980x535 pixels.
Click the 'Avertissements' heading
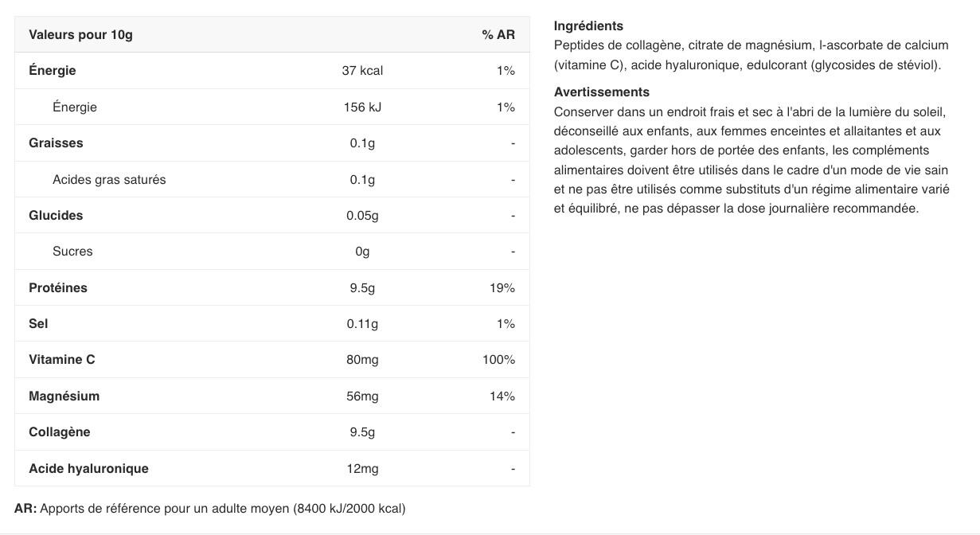tap(602, 92)
